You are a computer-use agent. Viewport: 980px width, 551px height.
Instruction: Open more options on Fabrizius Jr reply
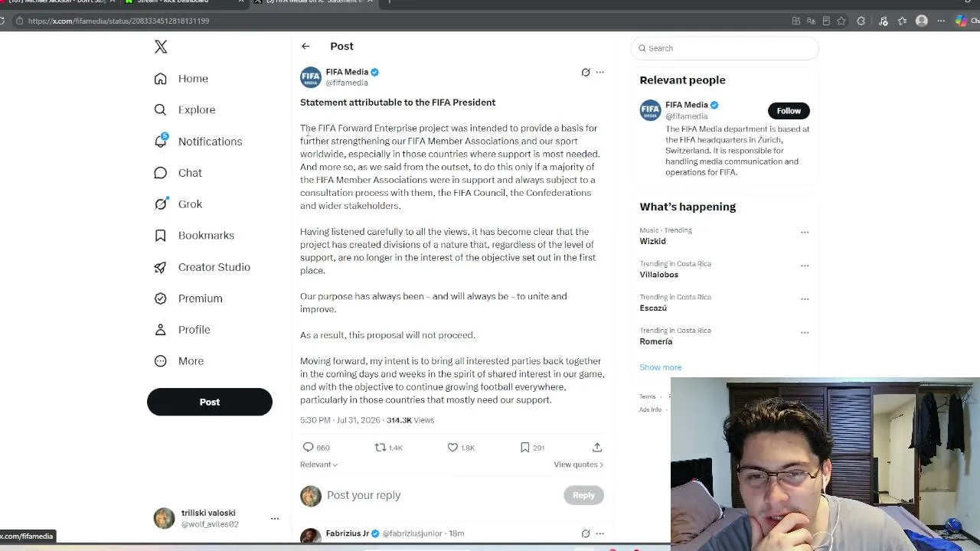599,533
